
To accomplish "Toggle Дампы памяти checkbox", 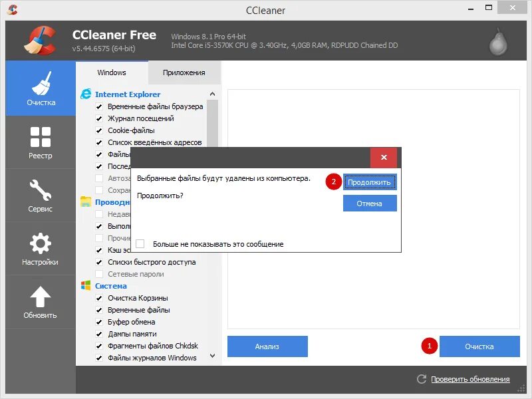I will 99,334.
